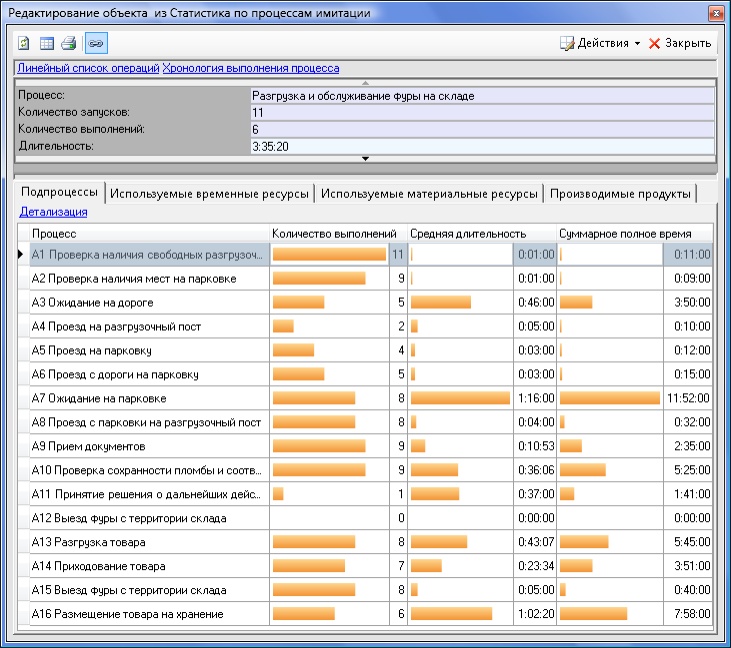731x648 pixels.
Task: Open the Хронология выполнения процесса link
Action: (x=251, y=68)
